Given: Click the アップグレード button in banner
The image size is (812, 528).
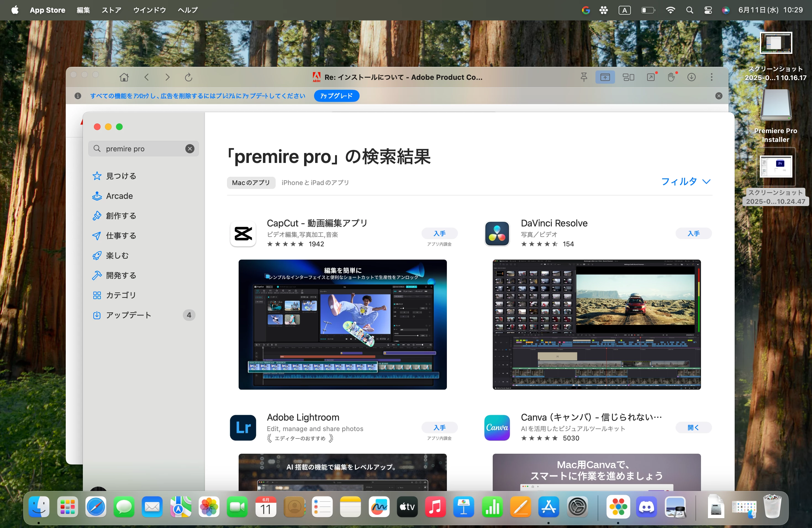Looking at the screenshot, I should tap(336, 96).
